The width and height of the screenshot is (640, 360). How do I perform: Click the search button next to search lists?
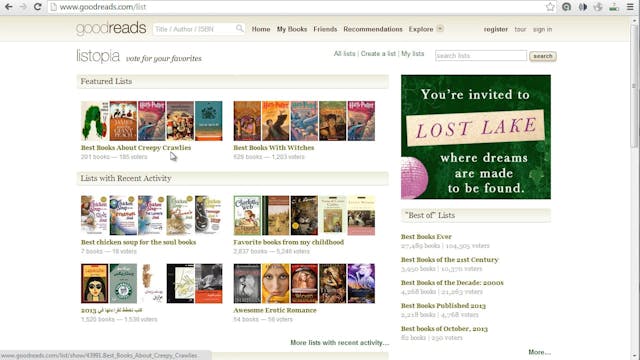(542, 56)
